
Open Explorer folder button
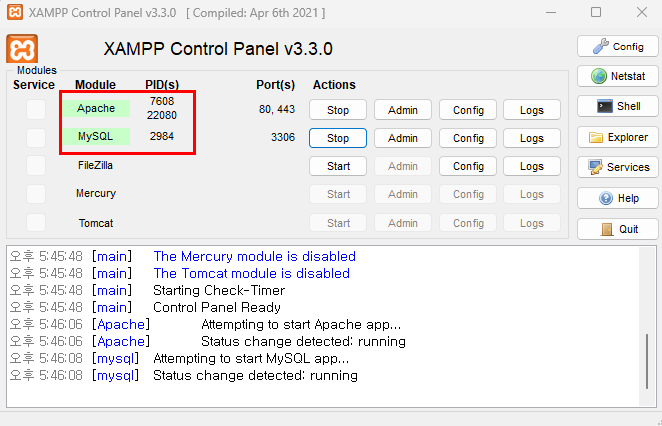615,137
